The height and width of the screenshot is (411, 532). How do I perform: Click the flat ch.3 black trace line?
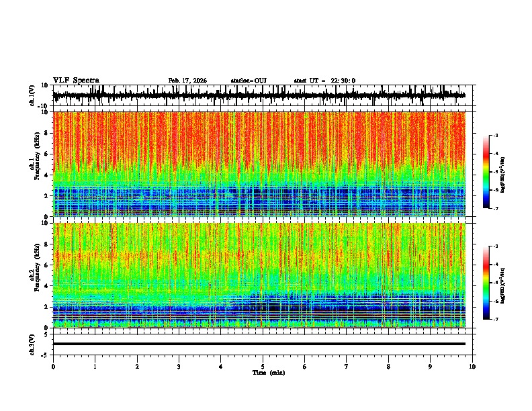259,344
